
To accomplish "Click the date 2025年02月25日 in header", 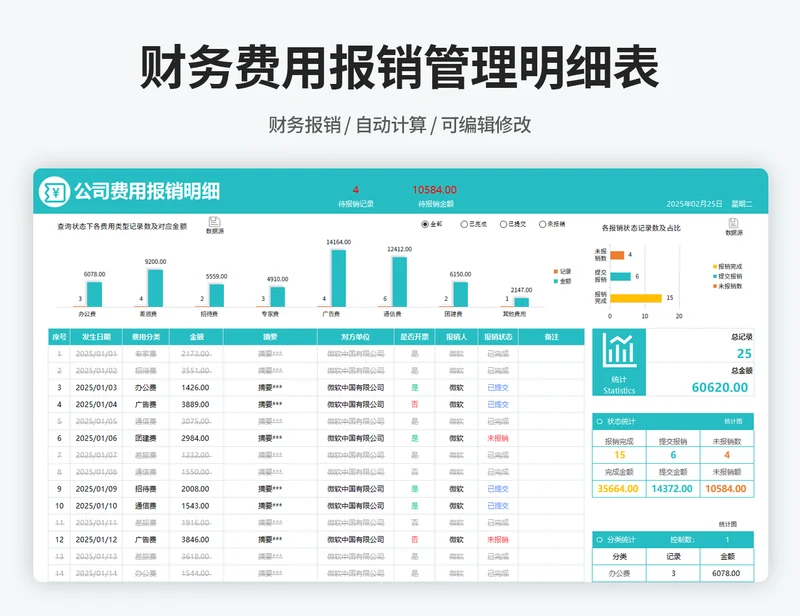I will coord(694,204).
